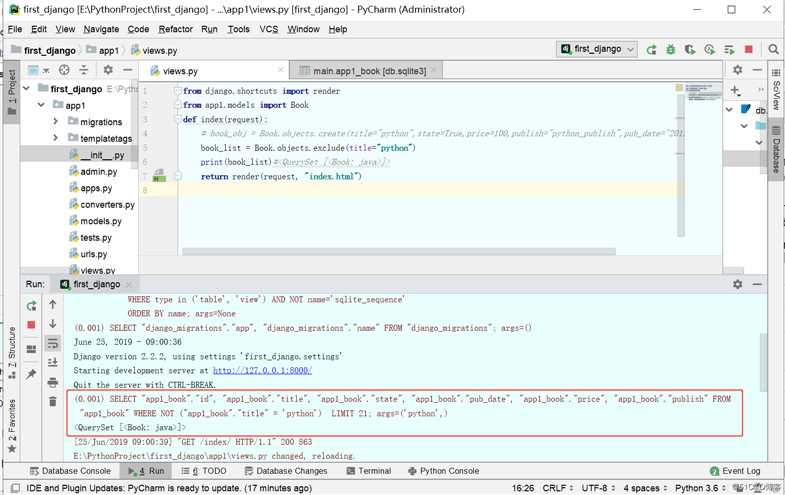Select urls.py in project tree

point(94,254)
